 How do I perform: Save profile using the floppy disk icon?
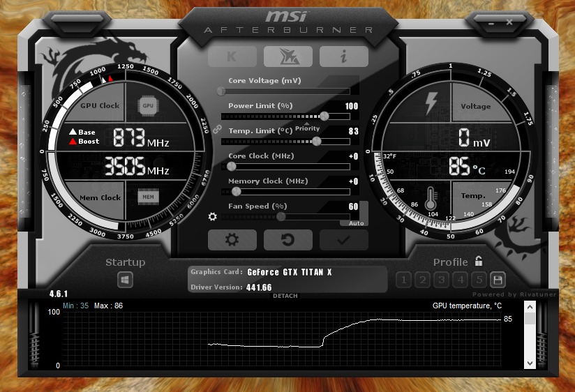tap(498, 280)
